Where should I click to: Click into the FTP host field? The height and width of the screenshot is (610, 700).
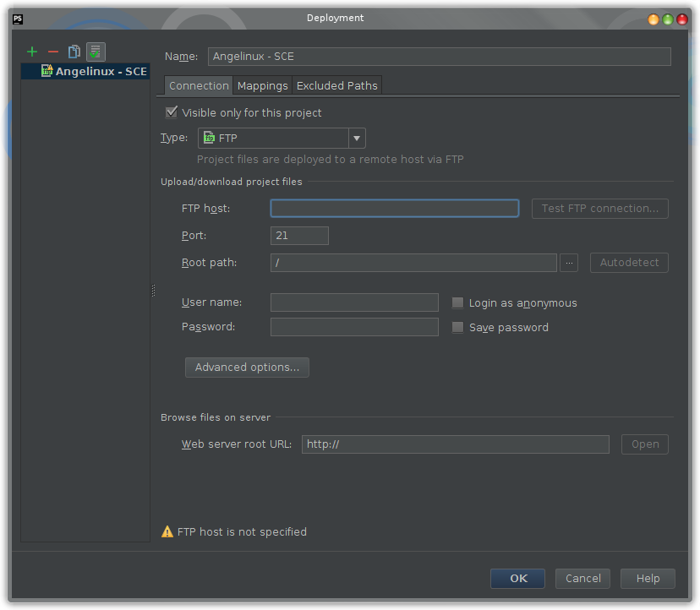pos(395,209)
